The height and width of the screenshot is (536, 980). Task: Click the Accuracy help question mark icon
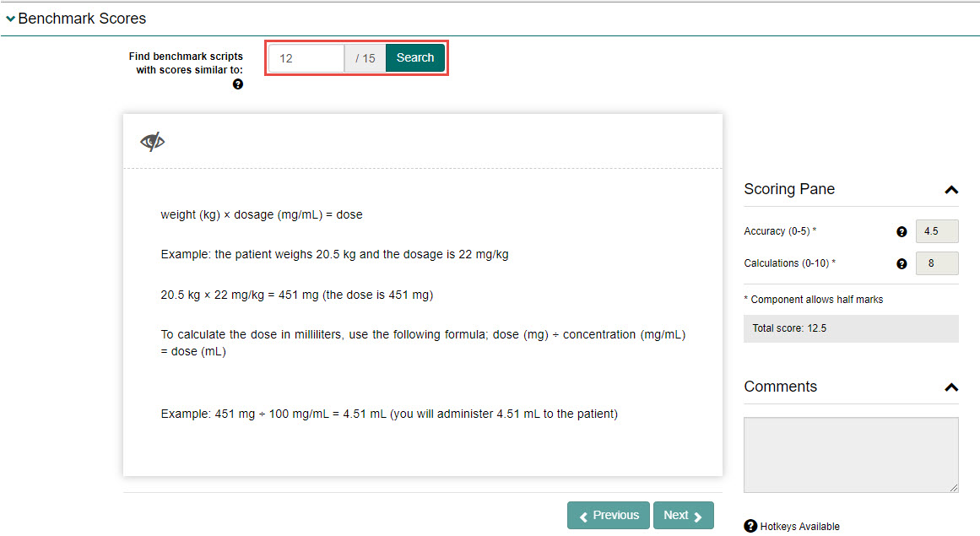901,231
